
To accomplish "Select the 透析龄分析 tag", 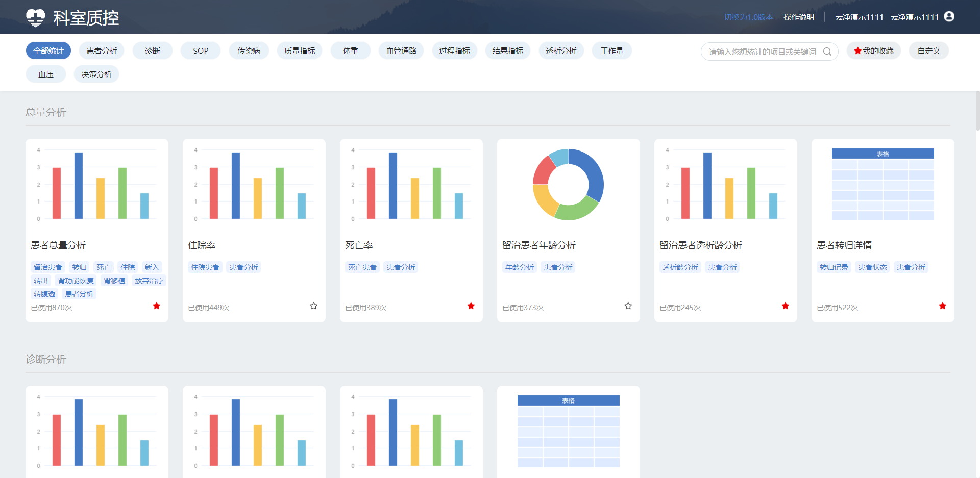I will coord(680,267).
